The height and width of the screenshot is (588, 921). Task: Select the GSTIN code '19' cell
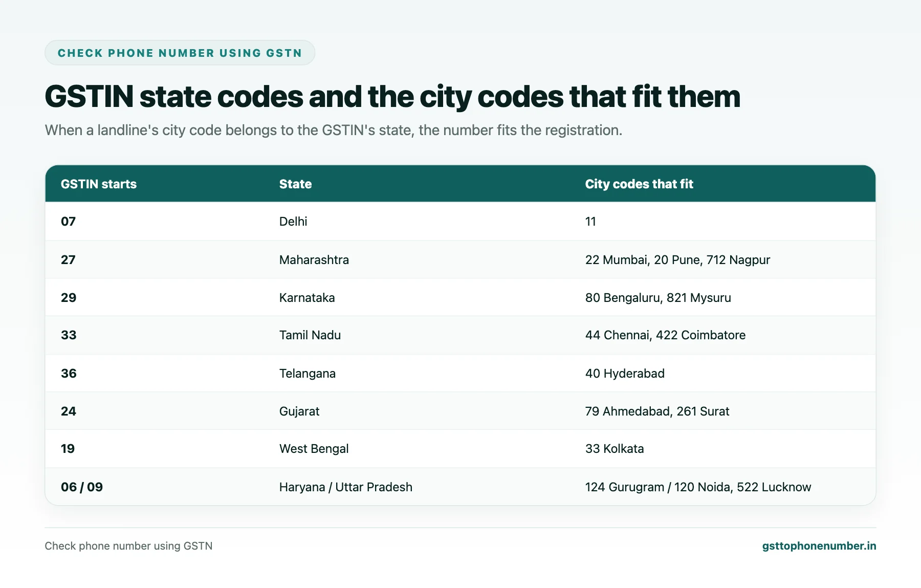68,449
